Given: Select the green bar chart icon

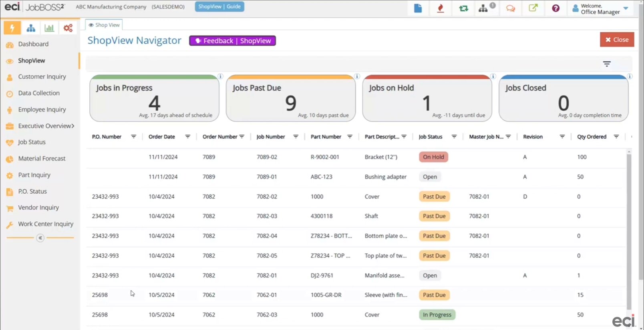Looking at the screenshot, I should point(49,28).
